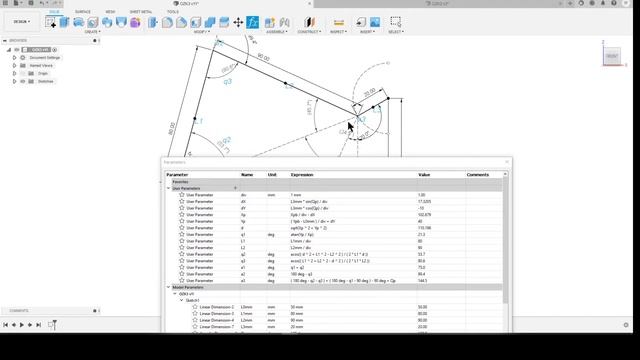640x360 pixels.
Task: Click the New Component icon
Action: point(270,22)
